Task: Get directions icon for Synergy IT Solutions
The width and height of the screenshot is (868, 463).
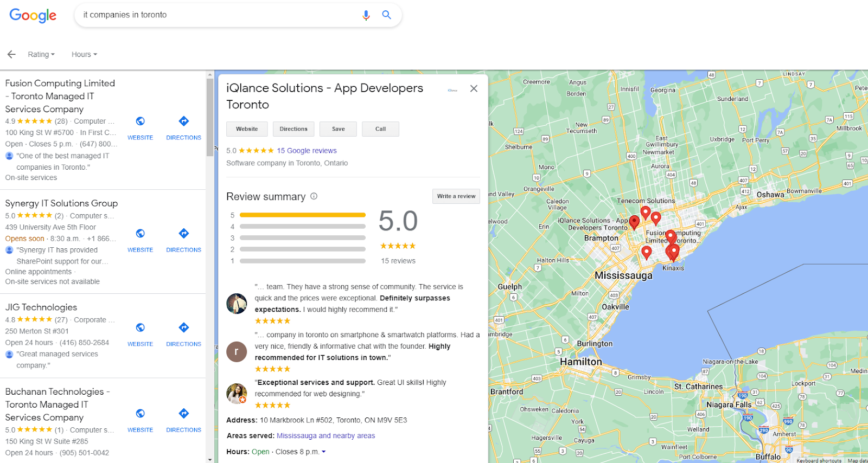Action: [184, 233]
